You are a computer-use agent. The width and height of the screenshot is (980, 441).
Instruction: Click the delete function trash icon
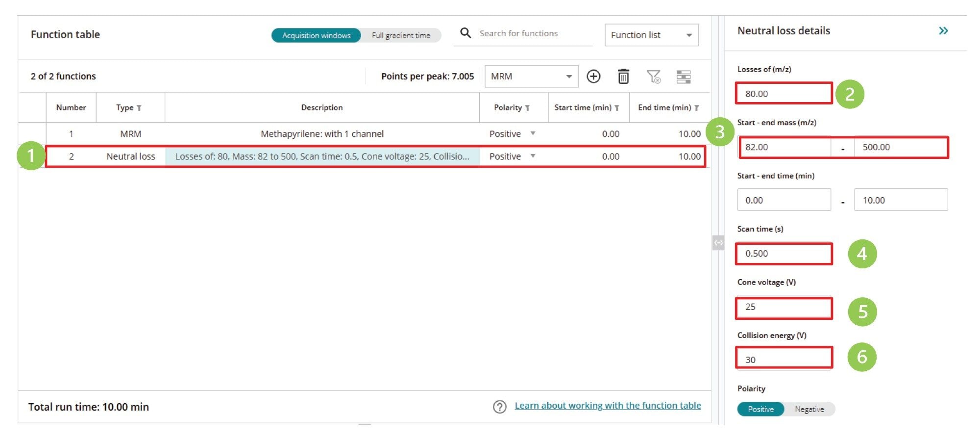(623, 77)
